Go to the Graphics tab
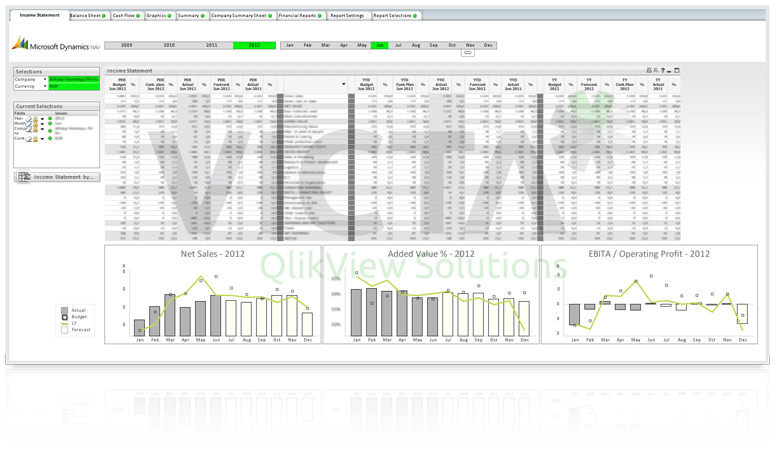Screen dimensions: 780x467 [159, 16]
